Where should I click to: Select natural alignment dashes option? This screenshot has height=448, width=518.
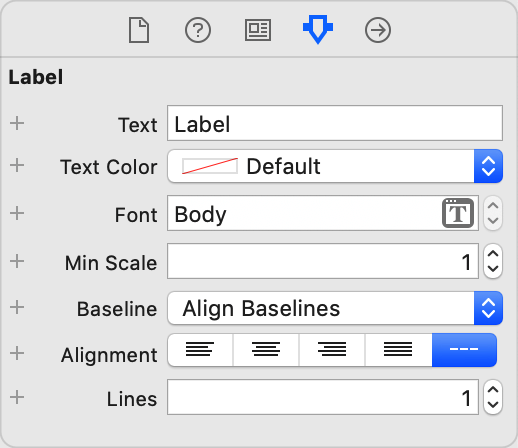tap(464, 350)
